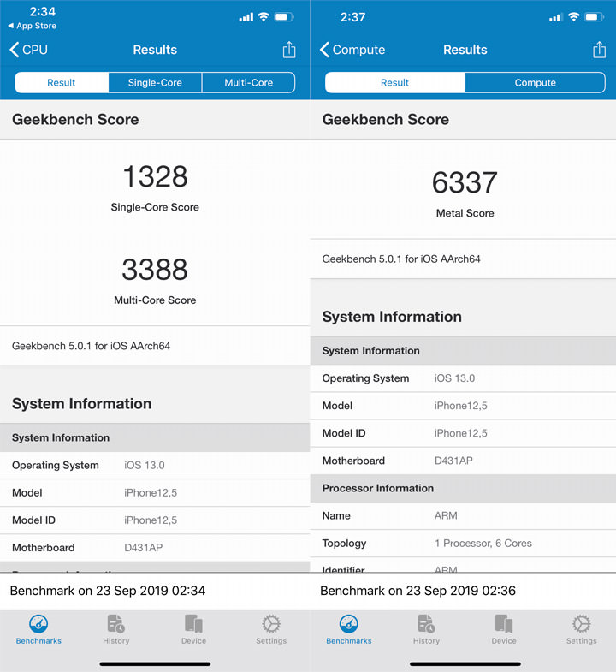Select the Multi-Core tab
Screen dimensions: 616x672
(248, 82)
